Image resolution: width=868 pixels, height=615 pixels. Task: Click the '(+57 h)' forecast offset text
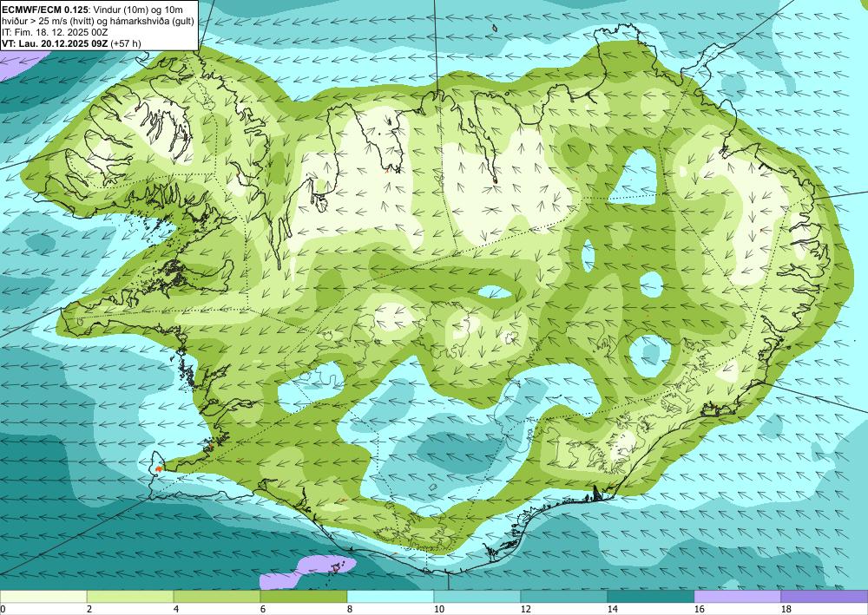126,43
